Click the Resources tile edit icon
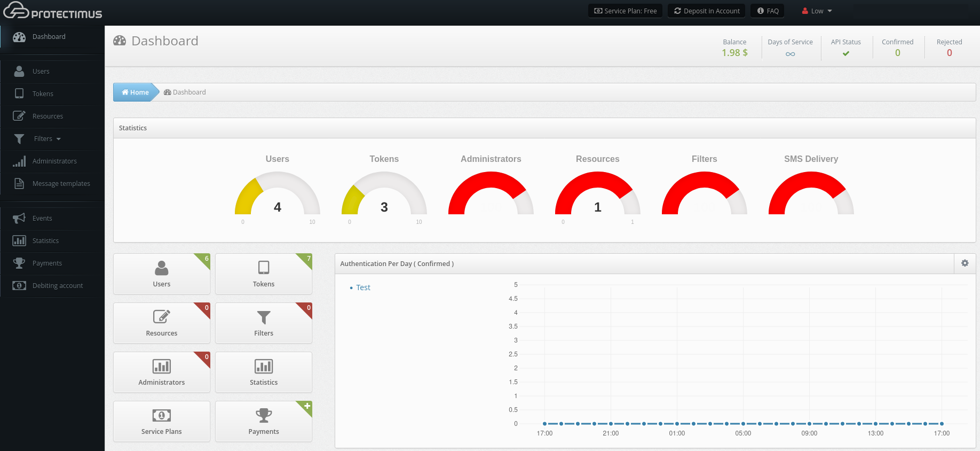This screenshot has width=980, height=451. [x=161, y=317]
